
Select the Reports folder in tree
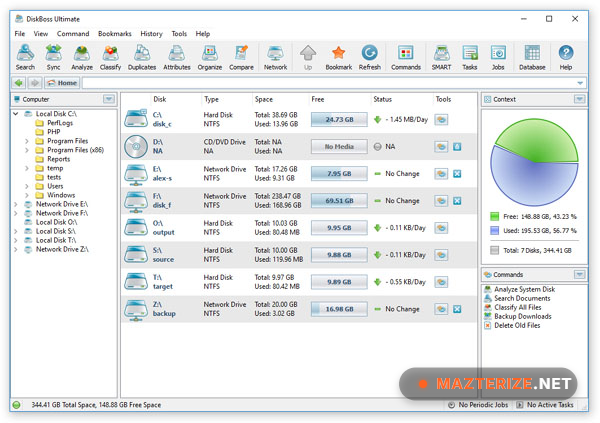click(x=59, y=159)
